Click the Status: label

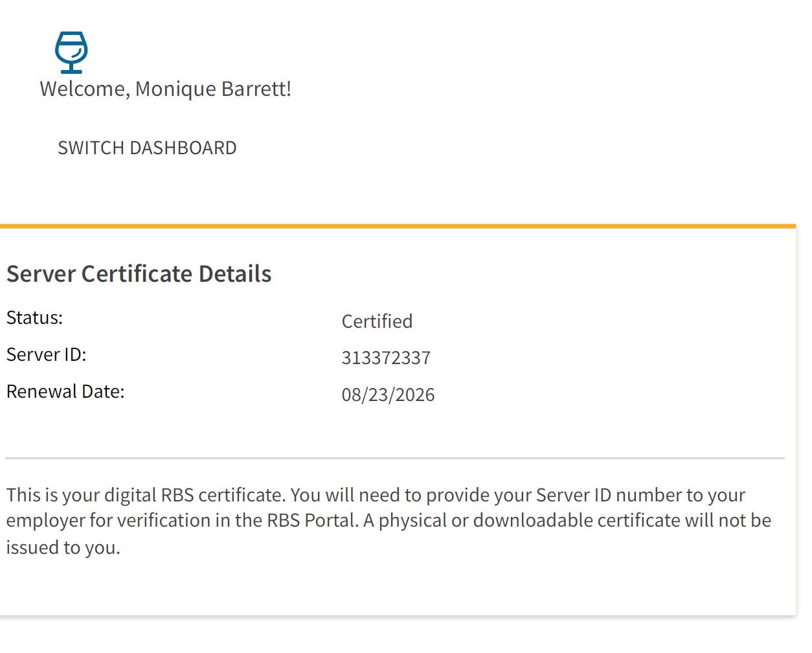coord(34,318)
